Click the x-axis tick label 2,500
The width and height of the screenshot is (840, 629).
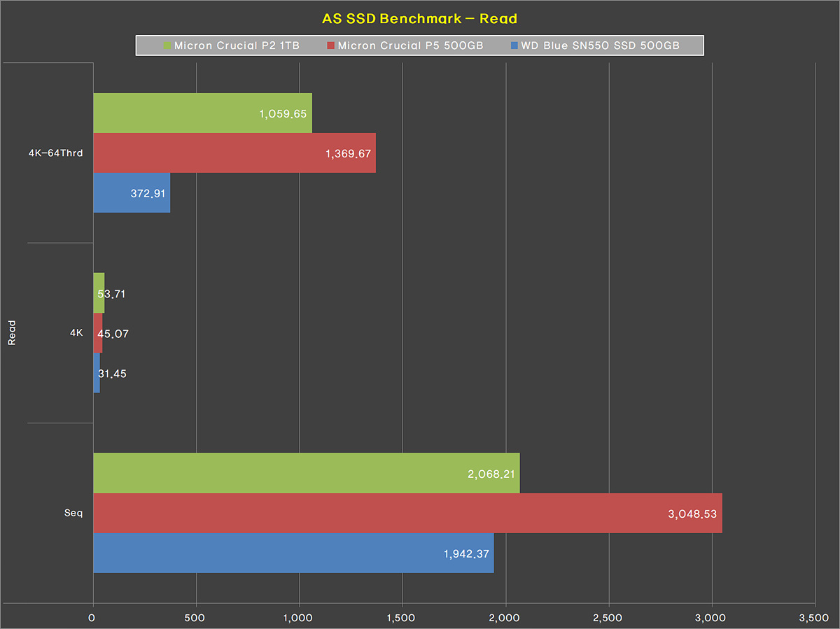[x=608, y=618]
